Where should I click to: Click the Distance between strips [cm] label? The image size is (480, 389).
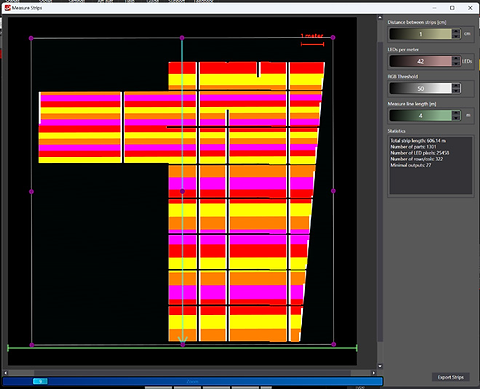pyautogui.click(x=417, y=22)
